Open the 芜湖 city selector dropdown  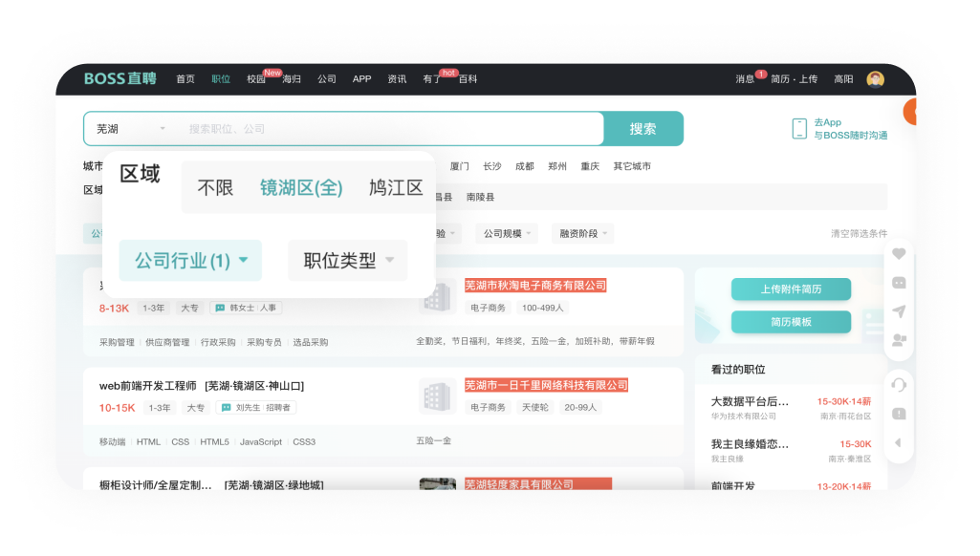(131, 129)
